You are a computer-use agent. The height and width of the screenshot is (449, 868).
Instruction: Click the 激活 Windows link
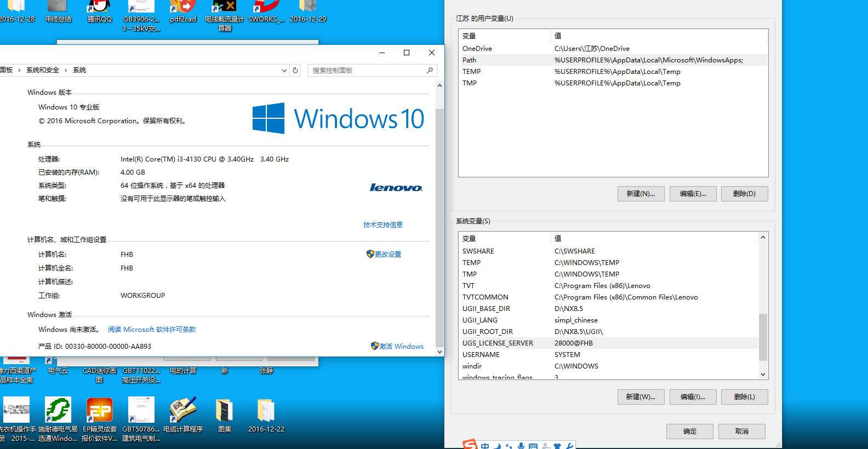point(401,347)
